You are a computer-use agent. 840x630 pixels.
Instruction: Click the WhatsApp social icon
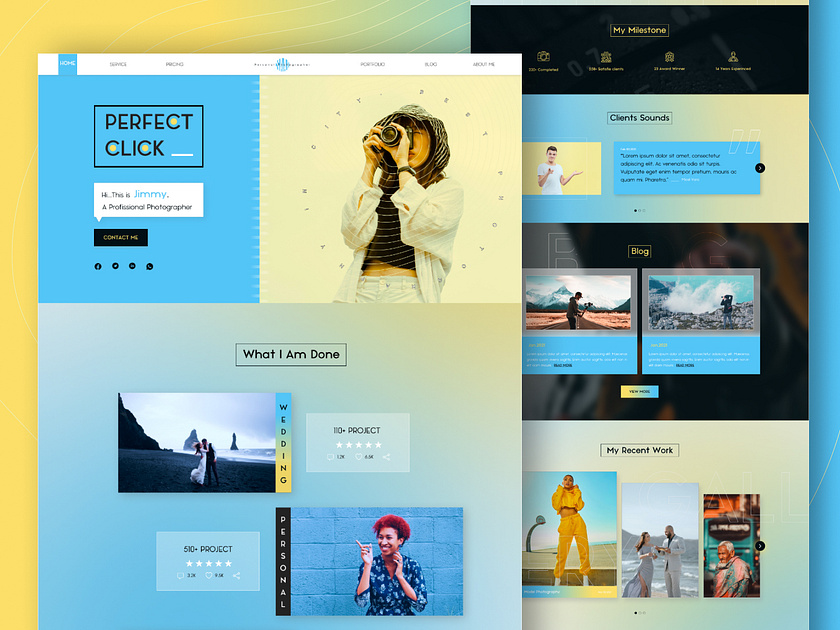tap(149, 266)
